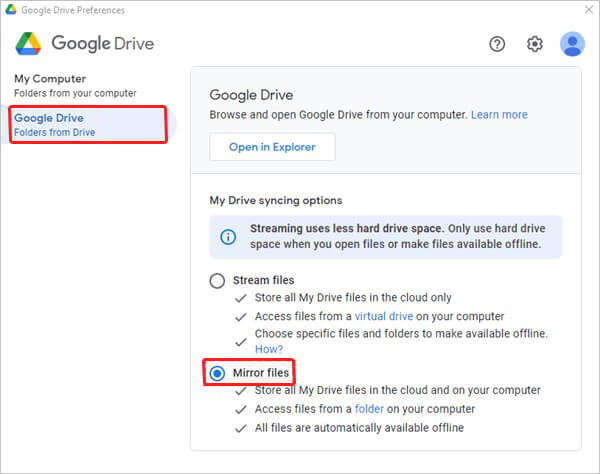Click the How? link

tap(269, 349)
